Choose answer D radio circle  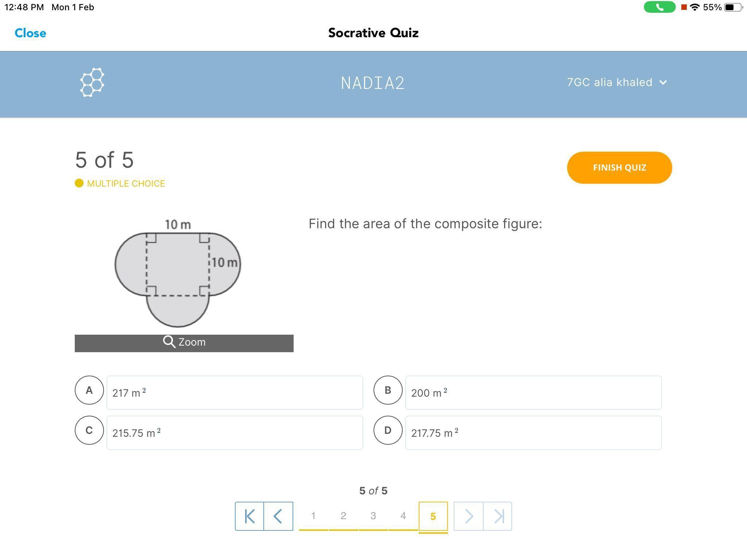pos(388,430)
